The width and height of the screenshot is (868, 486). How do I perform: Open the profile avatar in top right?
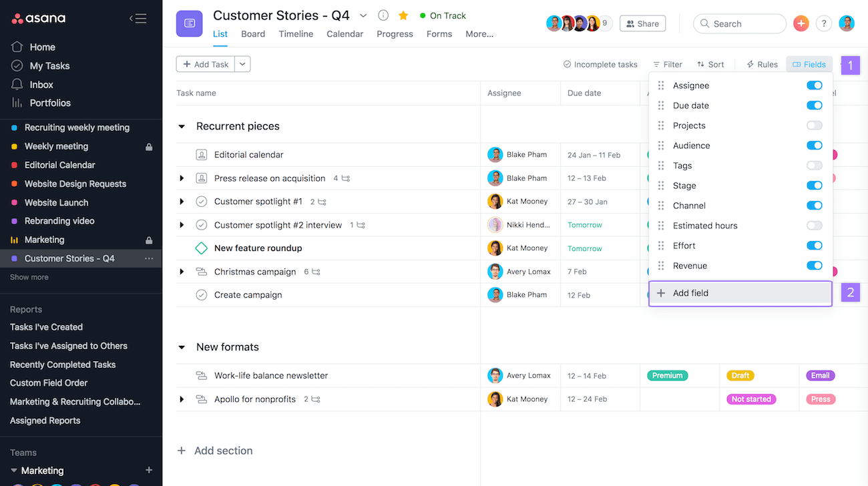tap(847, 23)
